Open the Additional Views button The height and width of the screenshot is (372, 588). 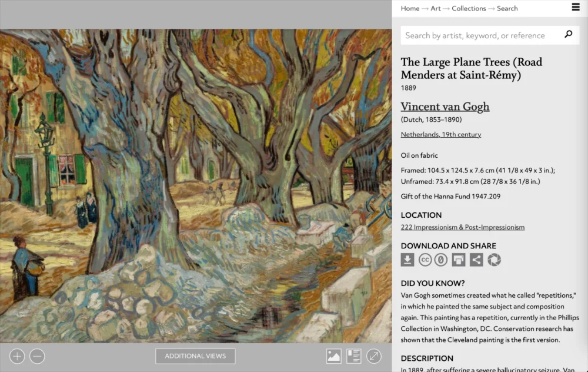click(195, 356)
